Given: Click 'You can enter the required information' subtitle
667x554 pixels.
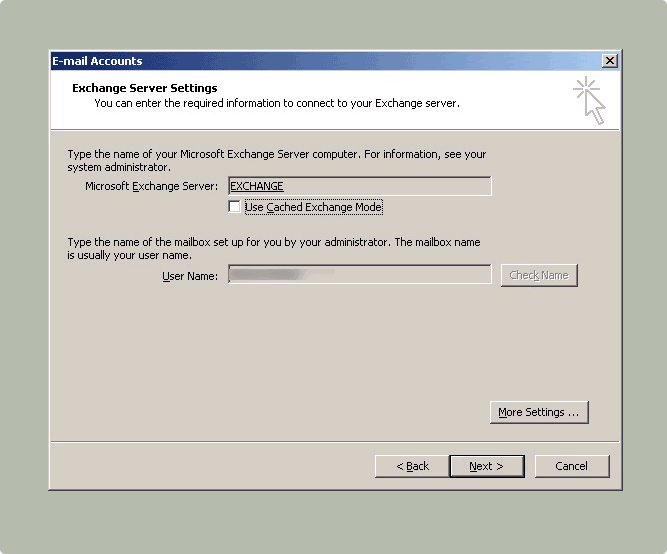Looking at the screenshot, I should point(277,103).
